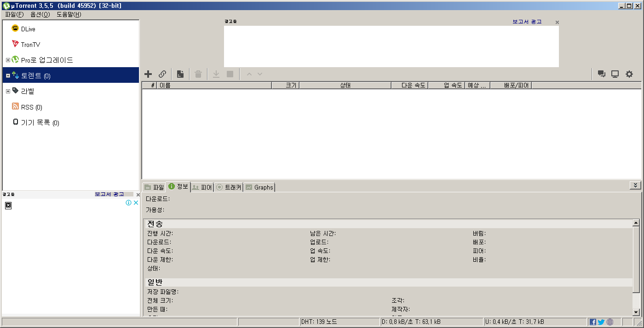This screenshot has height=328, width=644.
Task: Sort by the '다운 속도' column header
Action: coord(409,85)
